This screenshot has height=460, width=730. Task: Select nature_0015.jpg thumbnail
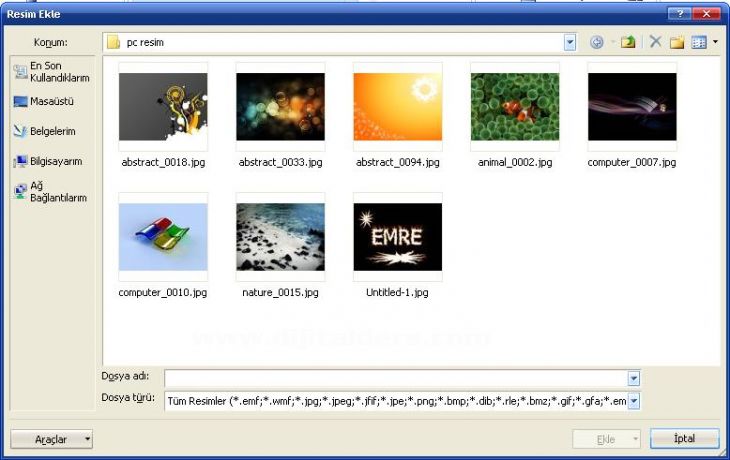pyautogui.click(x=280, y=237)
